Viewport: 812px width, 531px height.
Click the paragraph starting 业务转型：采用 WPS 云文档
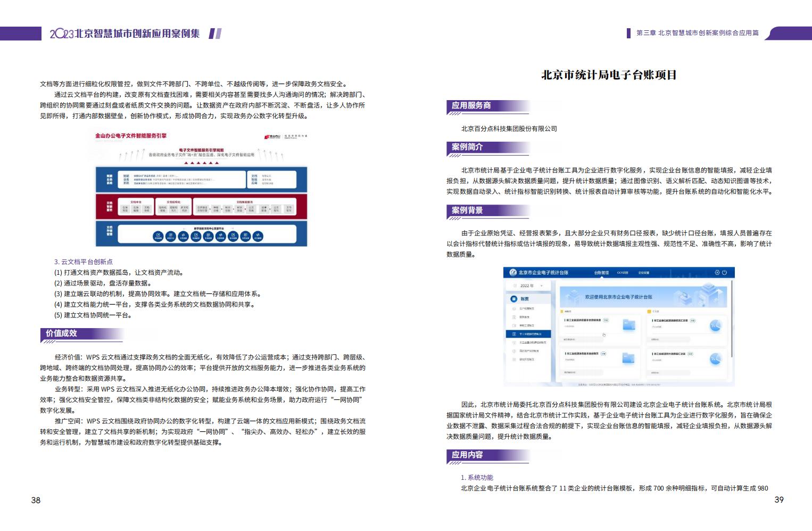click(x=203, y=400)
